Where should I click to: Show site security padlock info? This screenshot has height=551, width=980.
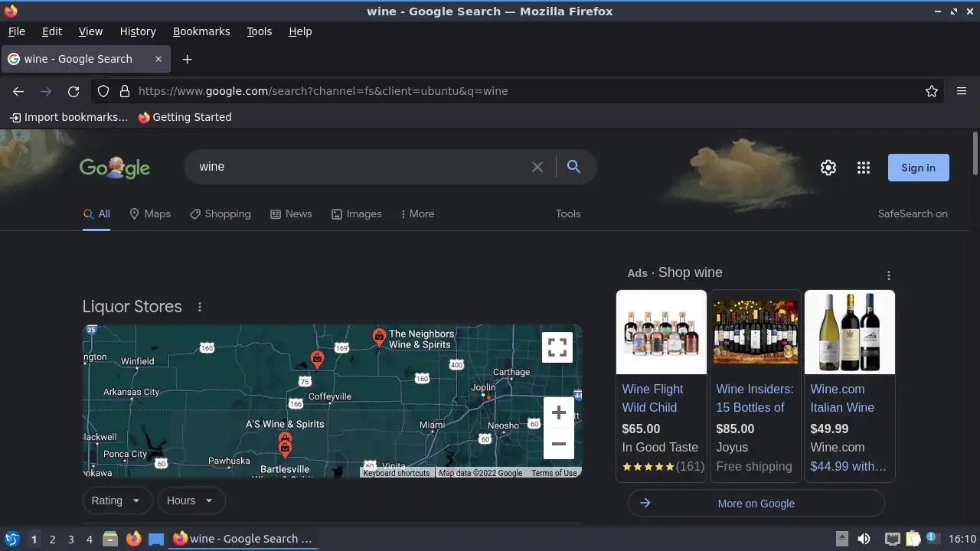(125, 91)
